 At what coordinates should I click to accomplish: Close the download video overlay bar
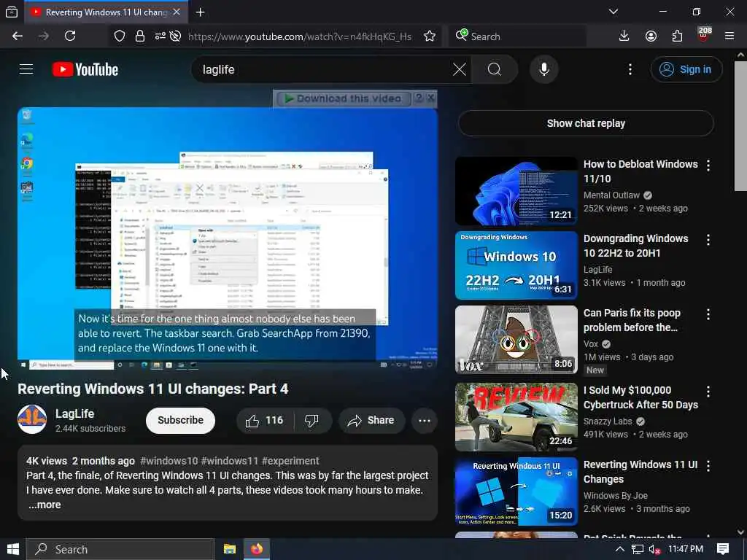[430, 98]
